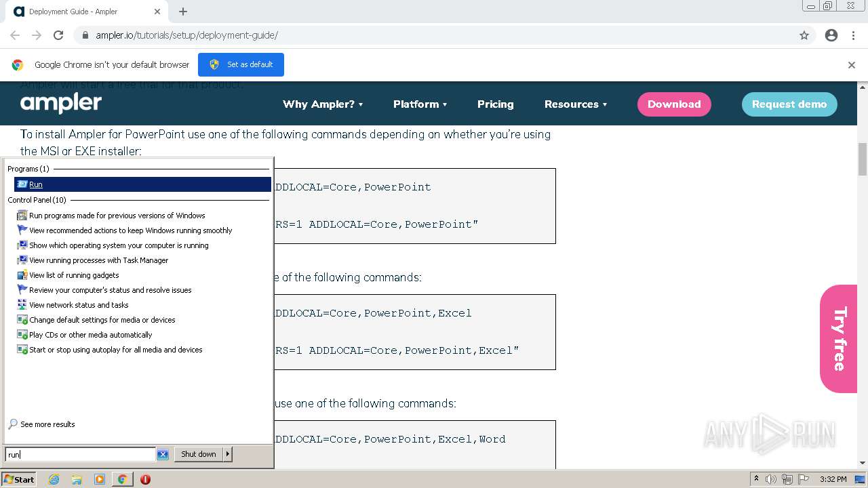
Task: Expand the Why Ampler? menu
Action: [x=323, y=104]
